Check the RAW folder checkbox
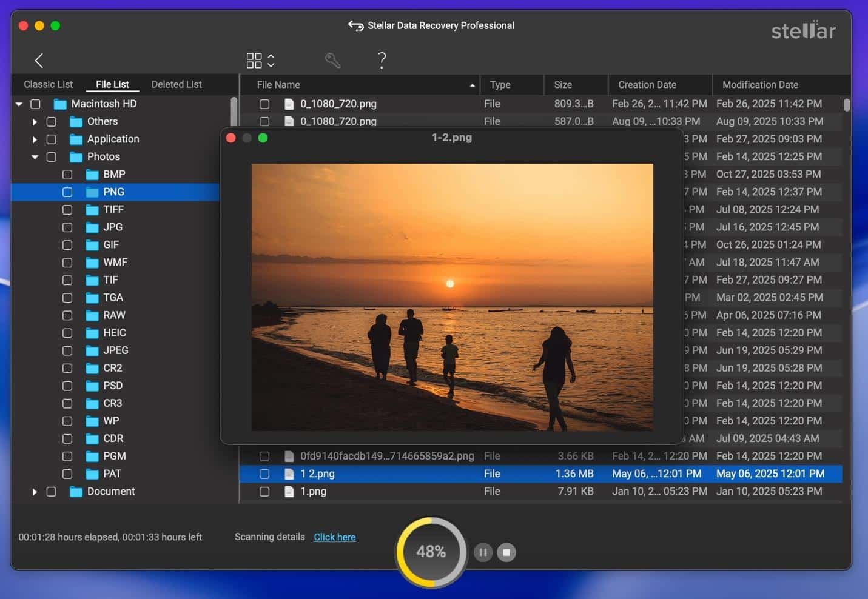Screen dimensions: 868x599 point(67,315)
